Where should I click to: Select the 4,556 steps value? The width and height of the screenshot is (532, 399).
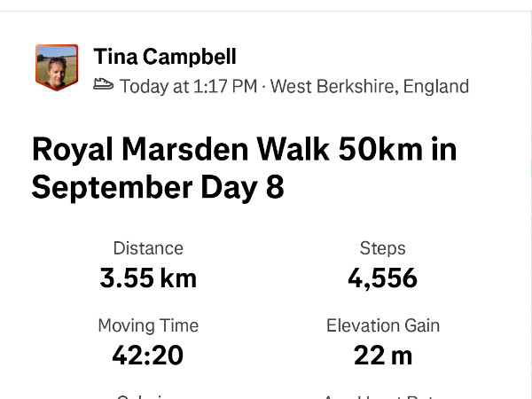point(383,278)
